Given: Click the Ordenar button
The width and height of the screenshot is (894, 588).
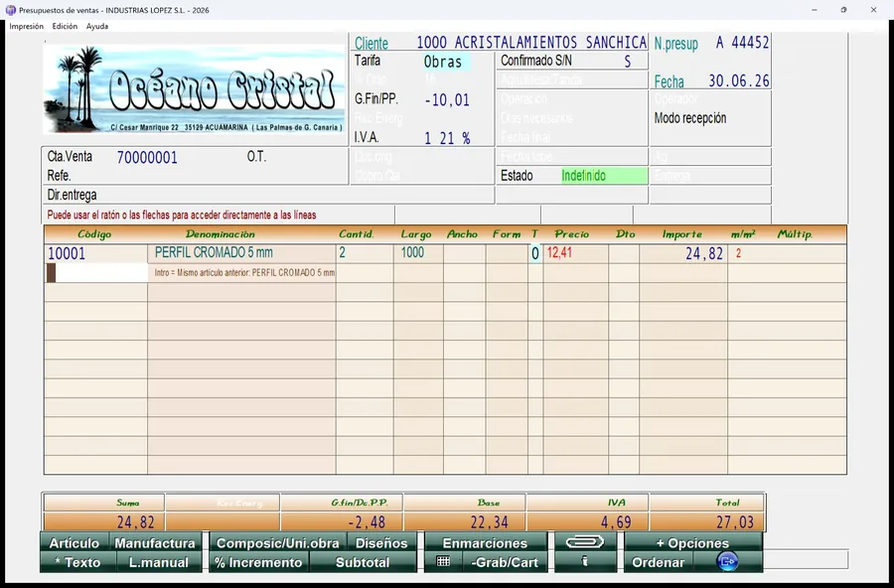Looking at the screenshot, I should click(x=659, y=562).
